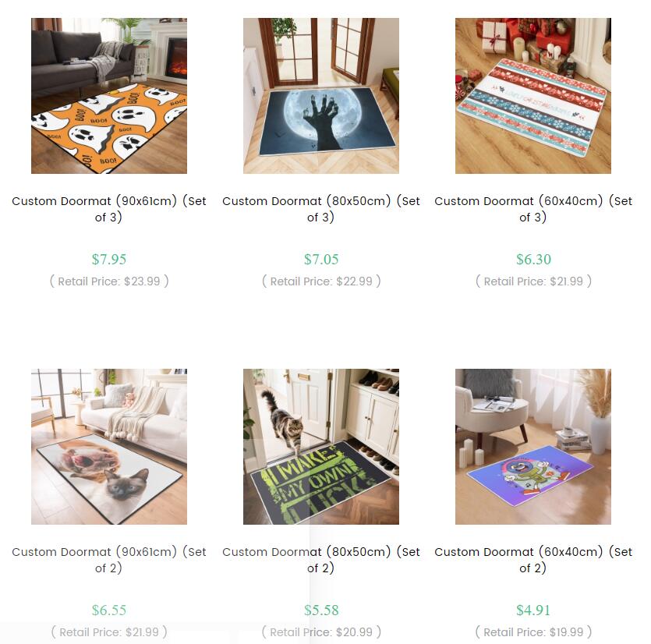
Task: Click the $7.95 price
Action: pyautogui.click(x=109, y=260)
